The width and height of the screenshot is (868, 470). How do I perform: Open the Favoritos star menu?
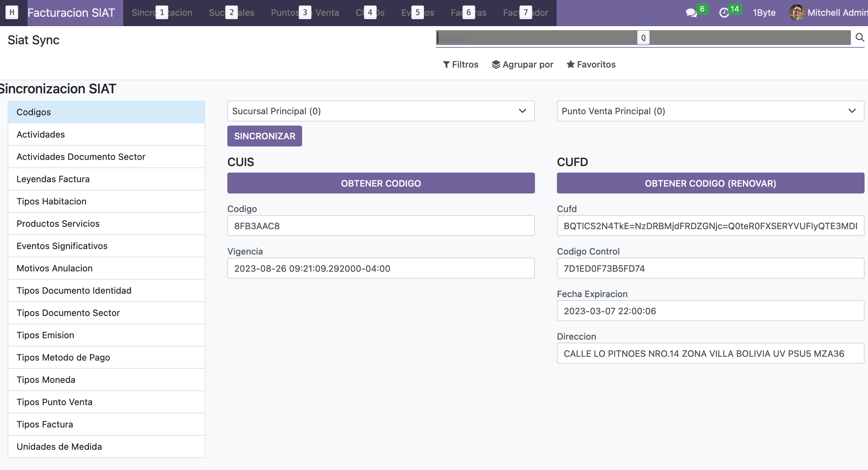pos(591,64)
